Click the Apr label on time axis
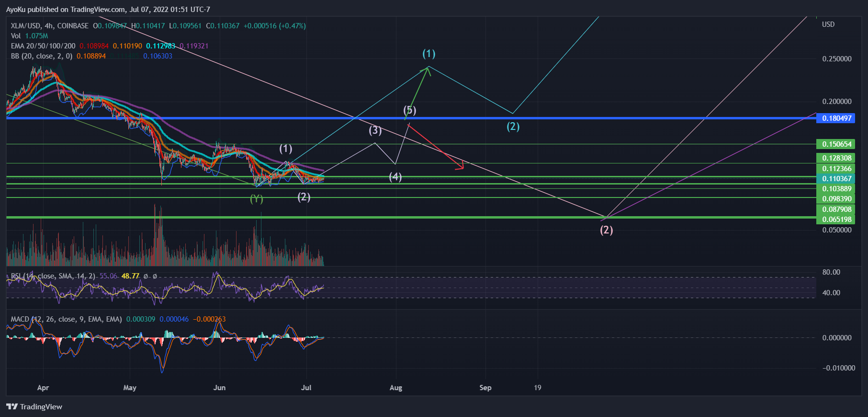This screenshot has width=868, height=417. (x=43, y=388)
